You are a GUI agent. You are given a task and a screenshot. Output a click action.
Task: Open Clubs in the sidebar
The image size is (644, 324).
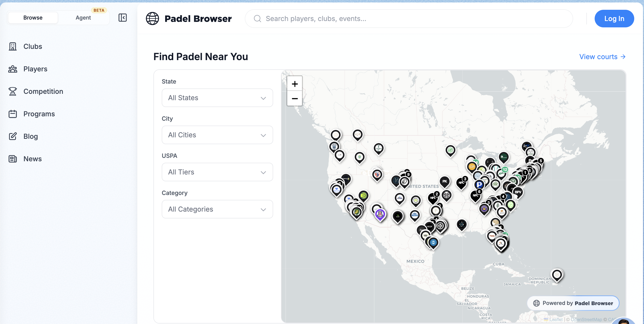tap(33, 46)
